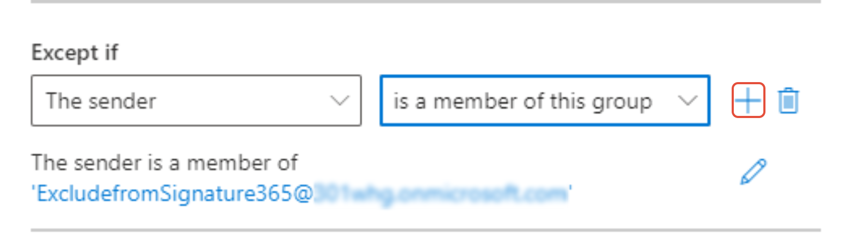Open 'The sender' dropdown

coord(196,100)
